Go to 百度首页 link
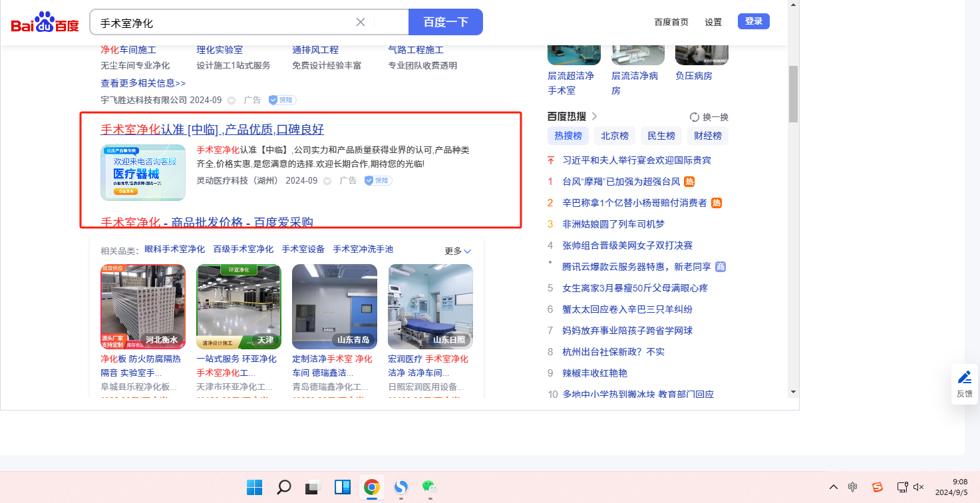Viewport: 980px width, 503px height. click(671, 22)
